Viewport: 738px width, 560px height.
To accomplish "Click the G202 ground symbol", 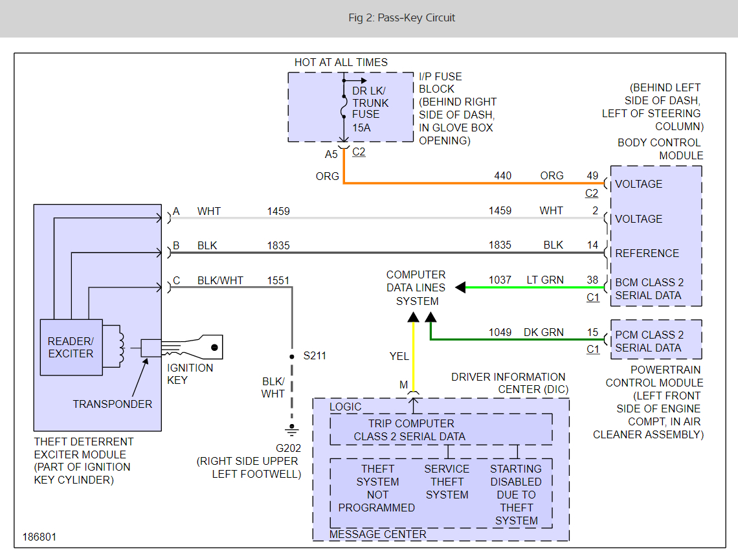I will click(292, 430).
